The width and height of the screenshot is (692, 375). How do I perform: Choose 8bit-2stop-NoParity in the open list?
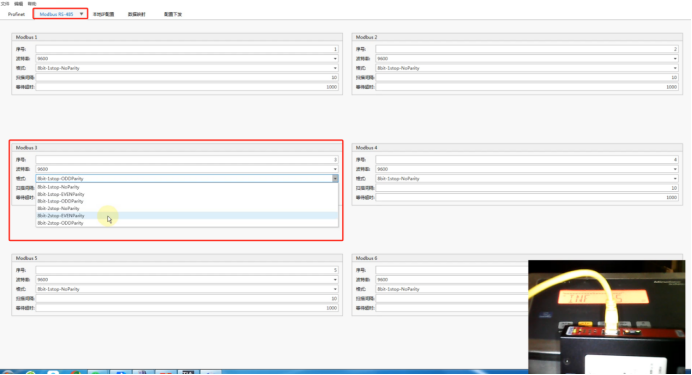[187, 208]
